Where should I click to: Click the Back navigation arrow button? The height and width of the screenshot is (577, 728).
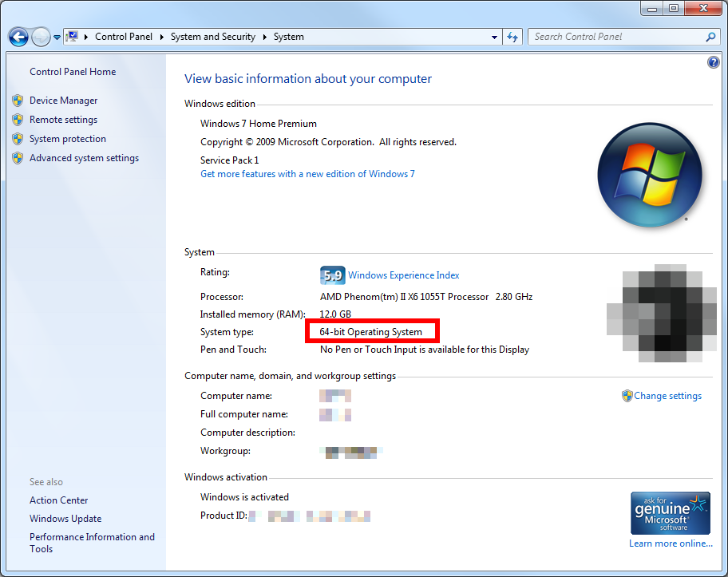tap(19, 38)
